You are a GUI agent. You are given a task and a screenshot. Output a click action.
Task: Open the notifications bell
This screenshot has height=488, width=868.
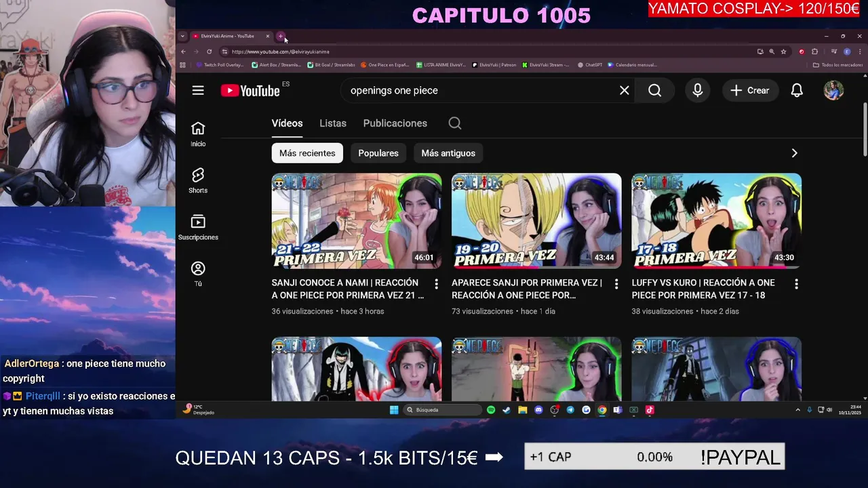pyautogui.click(x=797, y=90)
